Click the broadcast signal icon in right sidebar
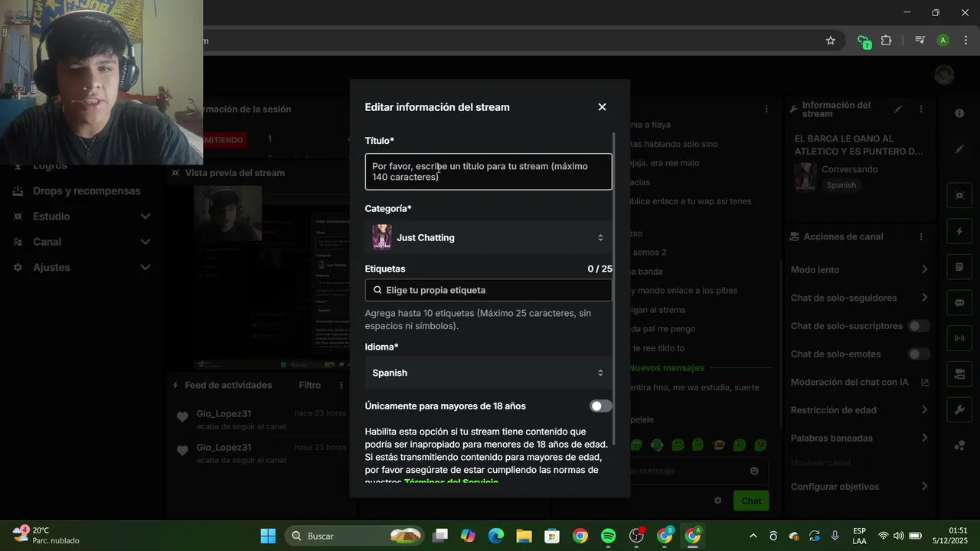Image resolution: width=980 pixels, height=551 pixels. 959,338
